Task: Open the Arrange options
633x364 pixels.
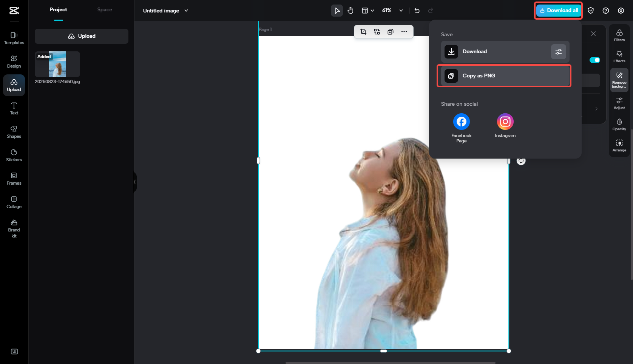Action: point(619,145)
